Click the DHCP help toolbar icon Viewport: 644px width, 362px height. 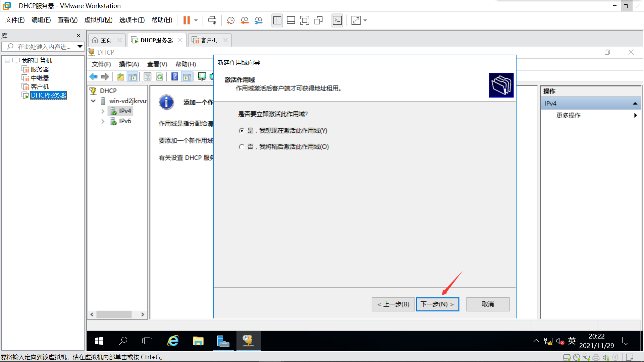point(174,77)
